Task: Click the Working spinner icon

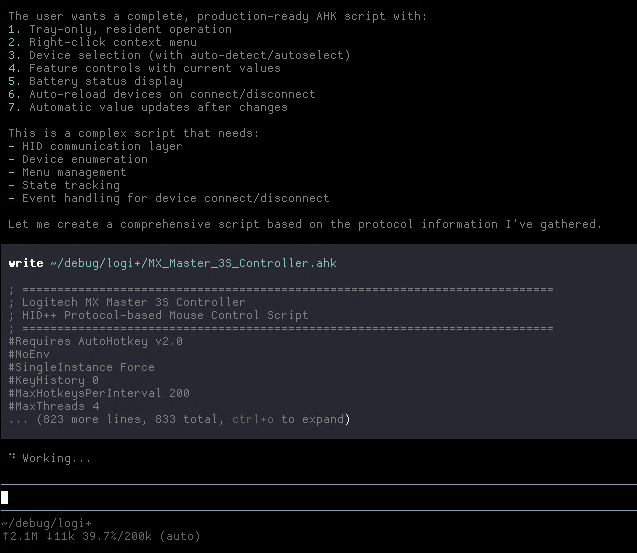Action: [12, 458]
